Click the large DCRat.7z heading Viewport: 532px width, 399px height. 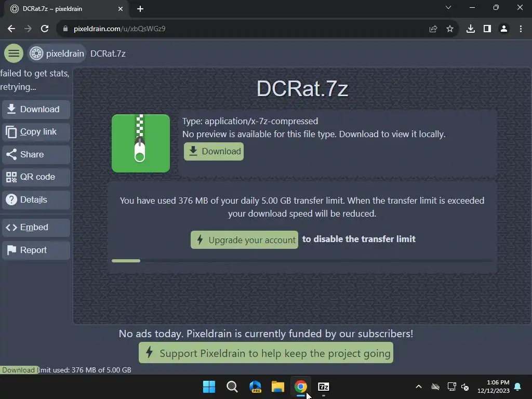[302, 88]
